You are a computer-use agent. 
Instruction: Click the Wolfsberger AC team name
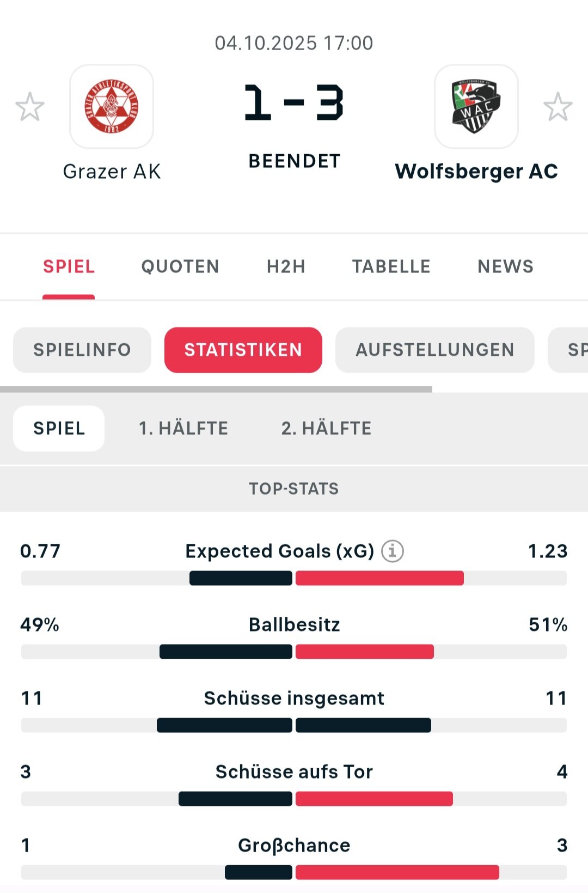click(x=476, y=171)
